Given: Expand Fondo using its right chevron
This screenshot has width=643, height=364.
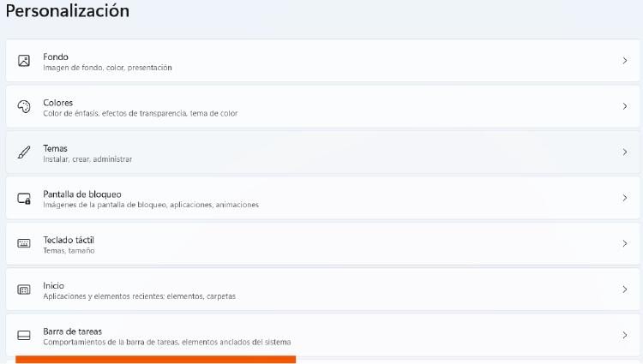Looking at the screenshot, I should (x=624, y=61).
